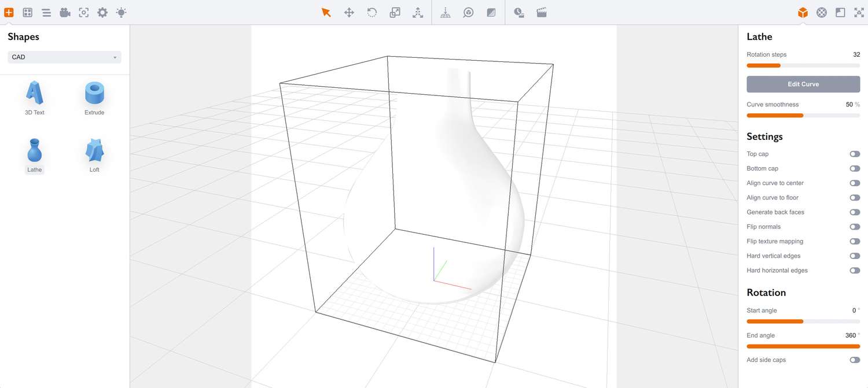Select the orange arrow selection tool
868x388 pixels.
326,12
